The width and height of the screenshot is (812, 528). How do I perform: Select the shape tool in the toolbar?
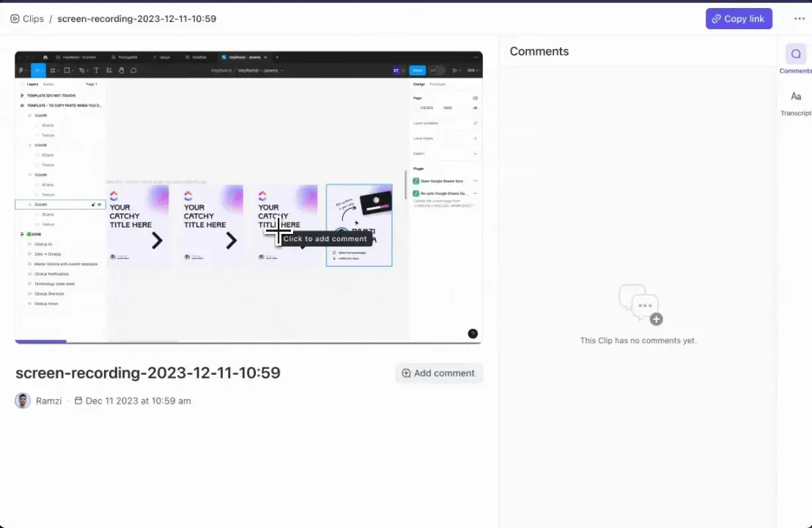pyautogui.click(x=67, y=70)
